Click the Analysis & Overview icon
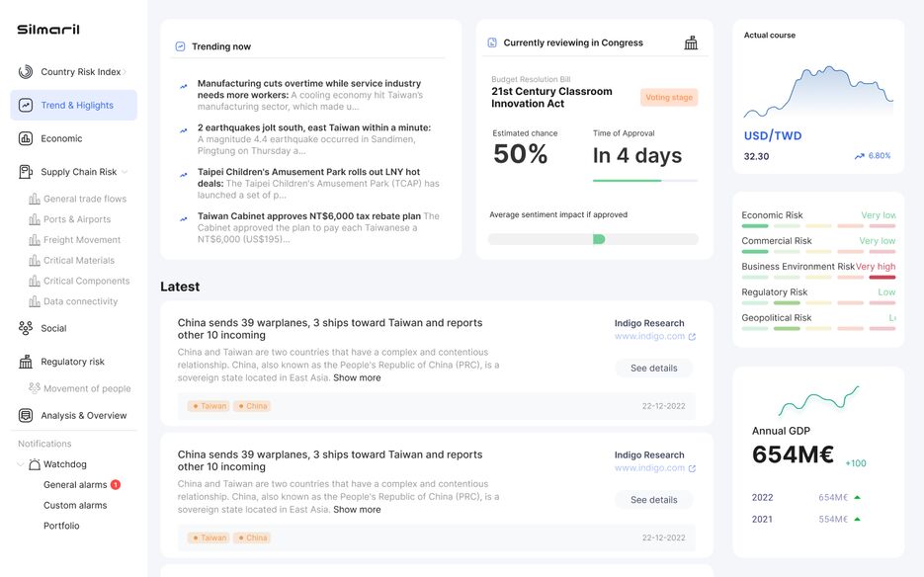Viewport: 924px width, 577px height. tap(26, 416)
